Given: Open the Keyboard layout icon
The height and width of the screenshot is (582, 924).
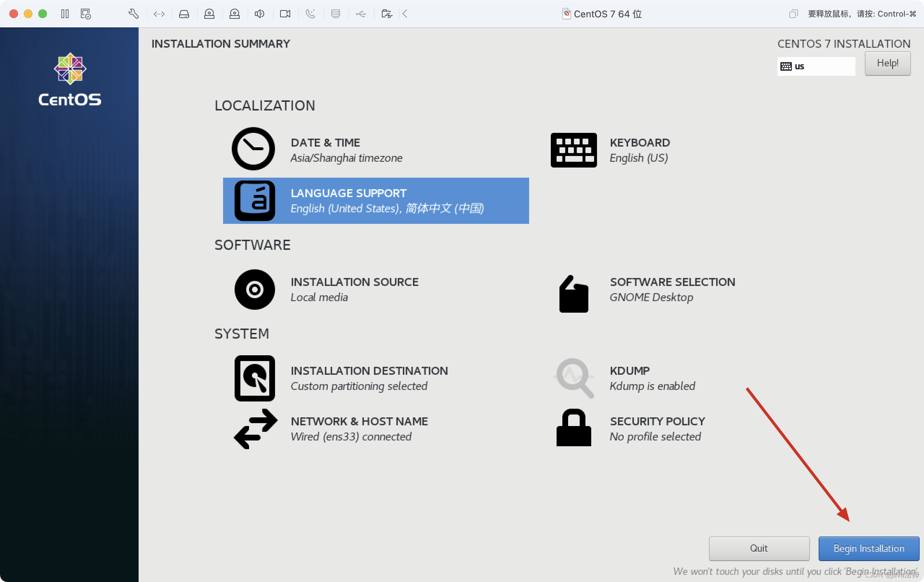Looking at the screenshot, I should coord(574,150).
